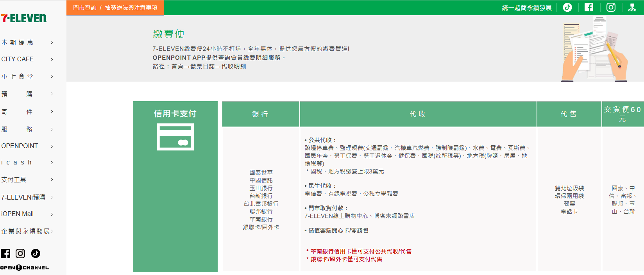Click 聯邦銀行 in the bank list
Screen dimensions: 644x275
(261, 211)
